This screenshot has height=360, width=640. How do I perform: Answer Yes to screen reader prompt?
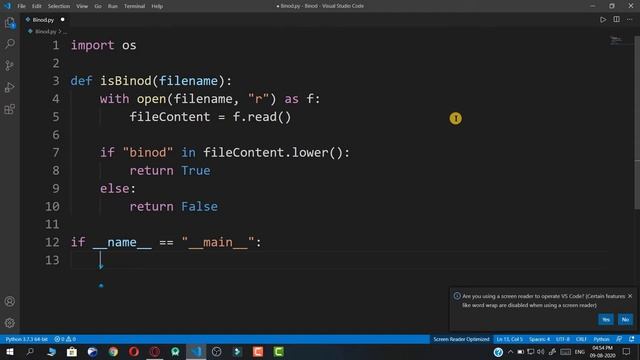pos(606,319)
